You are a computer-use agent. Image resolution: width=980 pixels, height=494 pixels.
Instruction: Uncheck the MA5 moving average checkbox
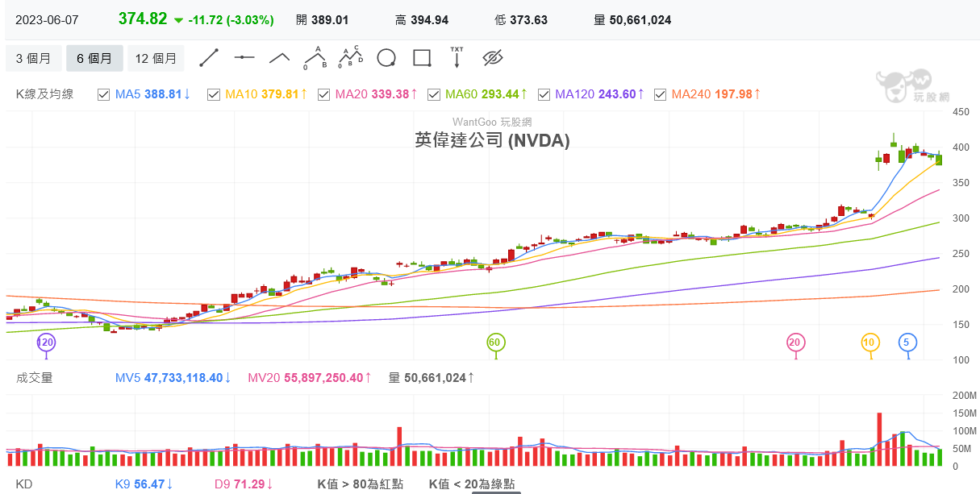103,94
